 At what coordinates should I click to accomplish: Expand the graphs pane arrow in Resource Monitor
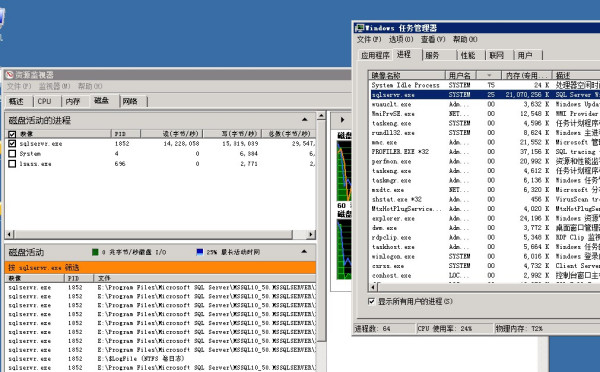(342, 120)
